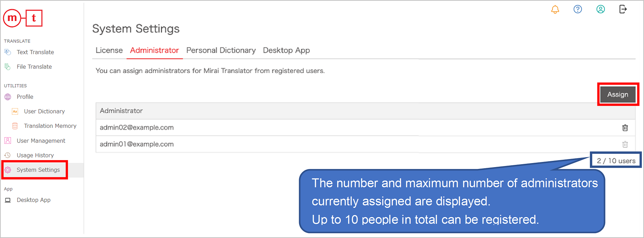
Task: Open Text Translate in sidebar
Action: 35,52
